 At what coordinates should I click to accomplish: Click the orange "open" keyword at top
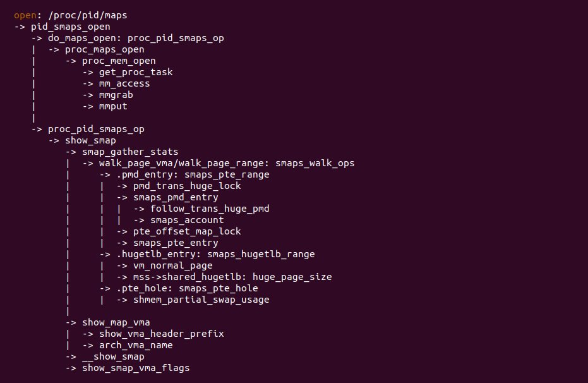pos(25,15)
